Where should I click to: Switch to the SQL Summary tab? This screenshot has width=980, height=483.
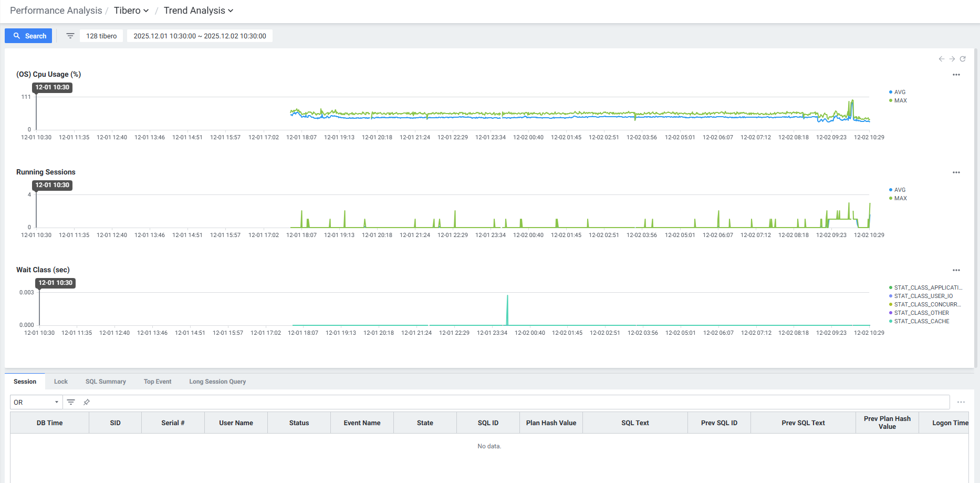click(106, 382)
